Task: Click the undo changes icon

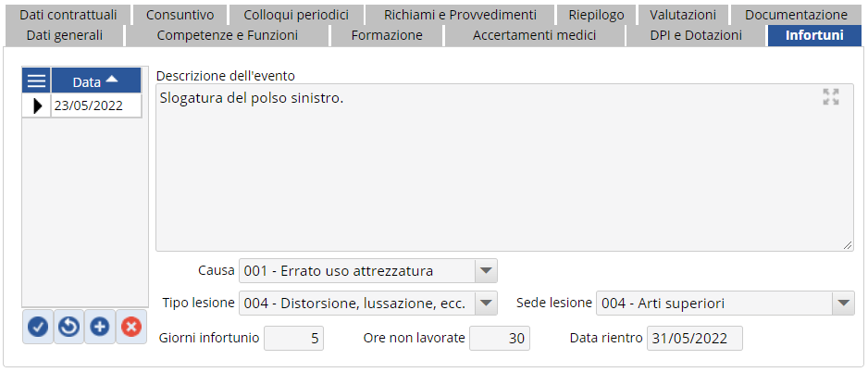Action: [68, 328]
